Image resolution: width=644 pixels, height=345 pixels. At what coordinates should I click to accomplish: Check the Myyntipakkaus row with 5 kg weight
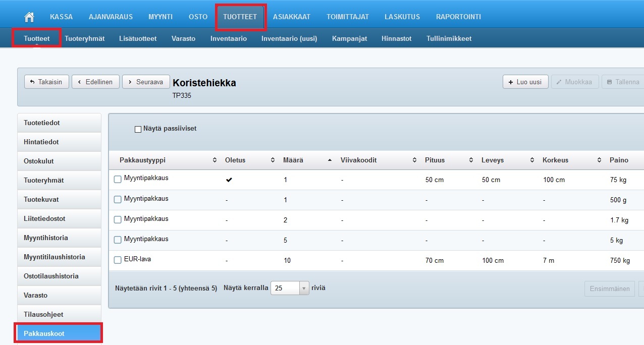(x=118, y=240)
